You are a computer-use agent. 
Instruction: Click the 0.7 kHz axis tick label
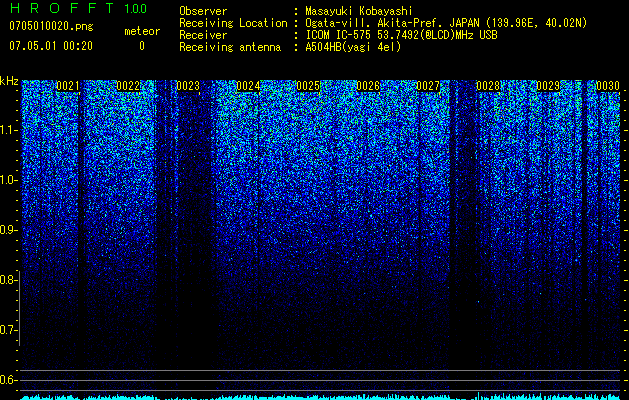(x=9, y=330)
